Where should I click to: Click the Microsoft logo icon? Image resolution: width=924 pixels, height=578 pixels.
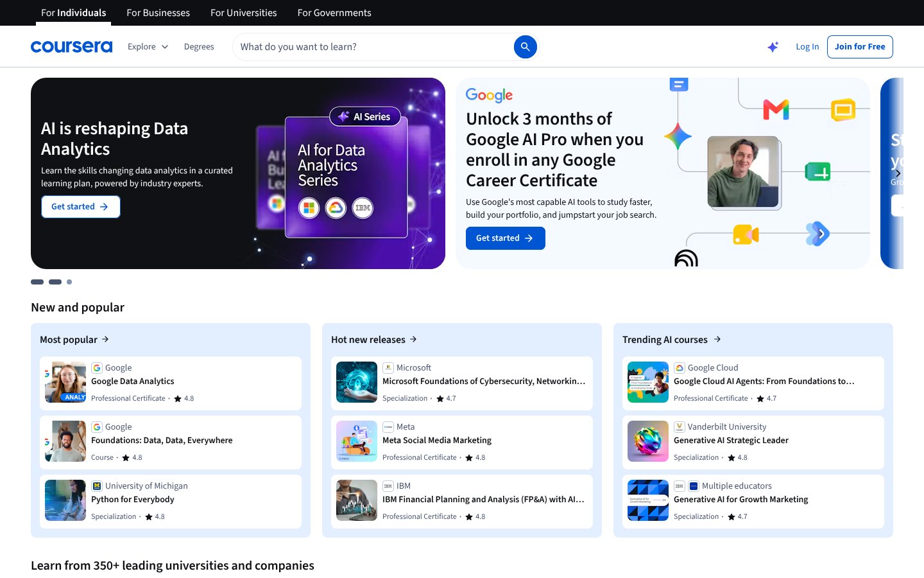point(388,368)
